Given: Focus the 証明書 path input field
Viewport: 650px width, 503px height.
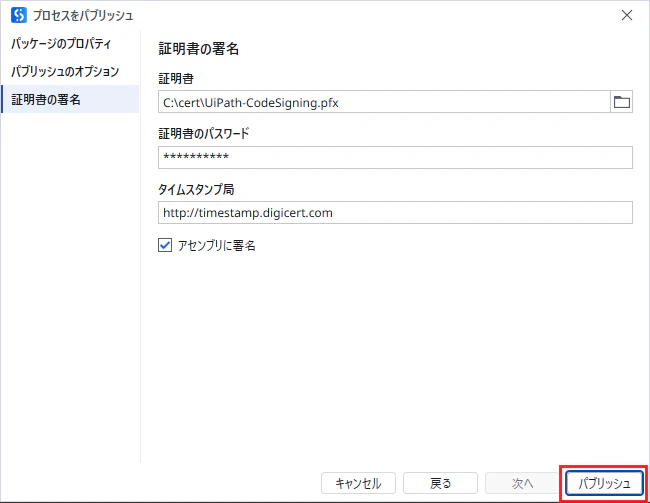Looking at the screenshot, I should tap(384, 102).
